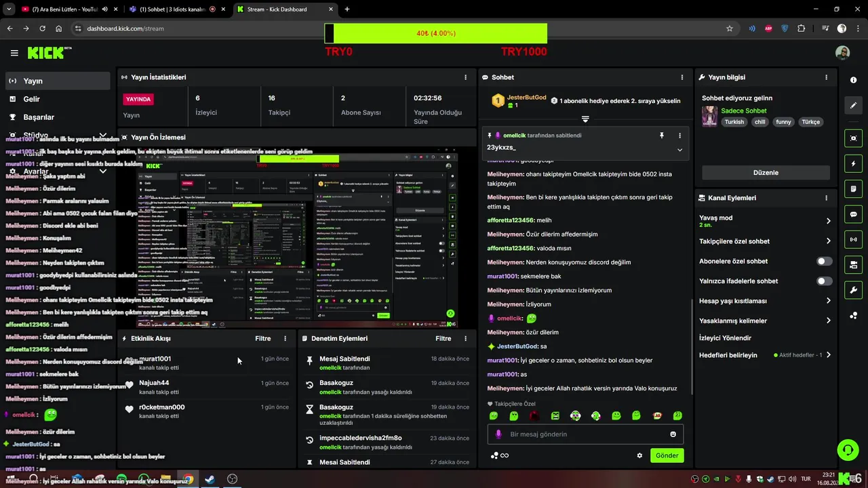Click the broadcast signal icon in the right rail
The image size is (868, 488).
tap(853, 239)
